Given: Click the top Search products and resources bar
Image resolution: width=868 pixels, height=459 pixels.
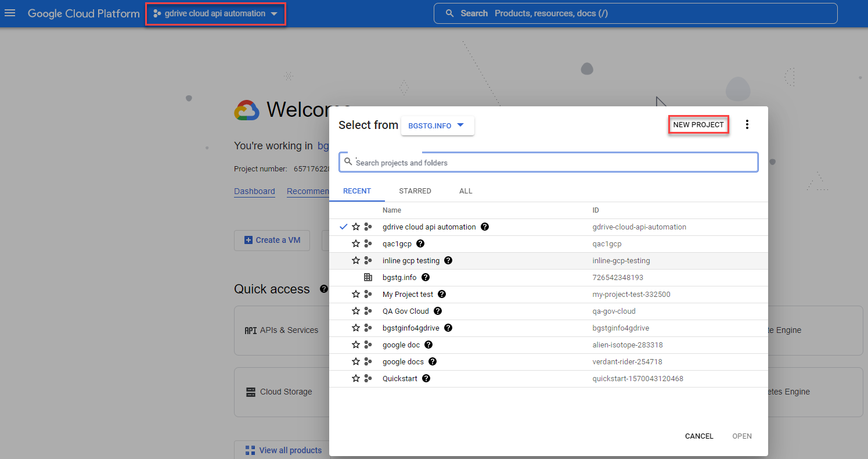Looking at the screenshot, I should click(x=635, y=13).
